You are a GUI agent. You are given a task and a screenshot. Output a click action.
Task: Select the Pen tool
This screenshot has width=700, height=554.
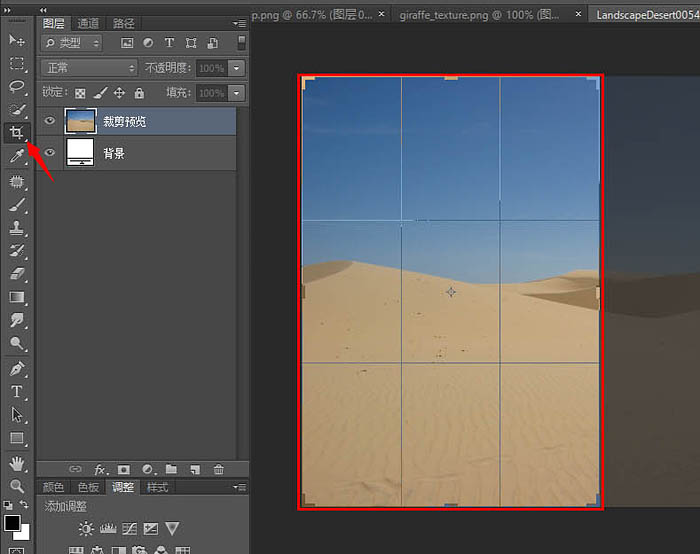pyautogui.click(x=17, y=369)
